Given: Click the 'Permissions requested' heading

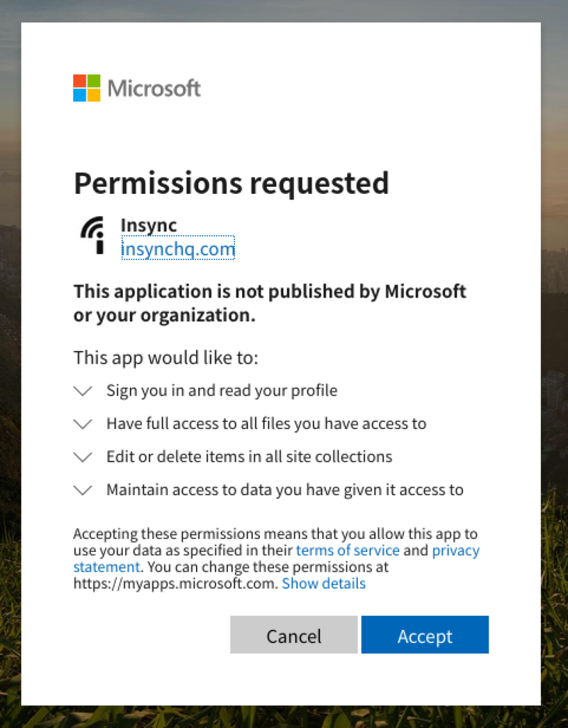Looking at the screenshot, I should click(x=231, y=183).
